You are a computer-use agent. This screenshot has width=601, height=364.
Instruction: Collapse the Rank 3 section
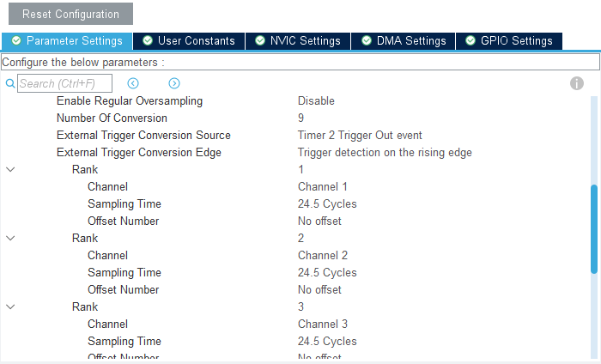(10, 306)
